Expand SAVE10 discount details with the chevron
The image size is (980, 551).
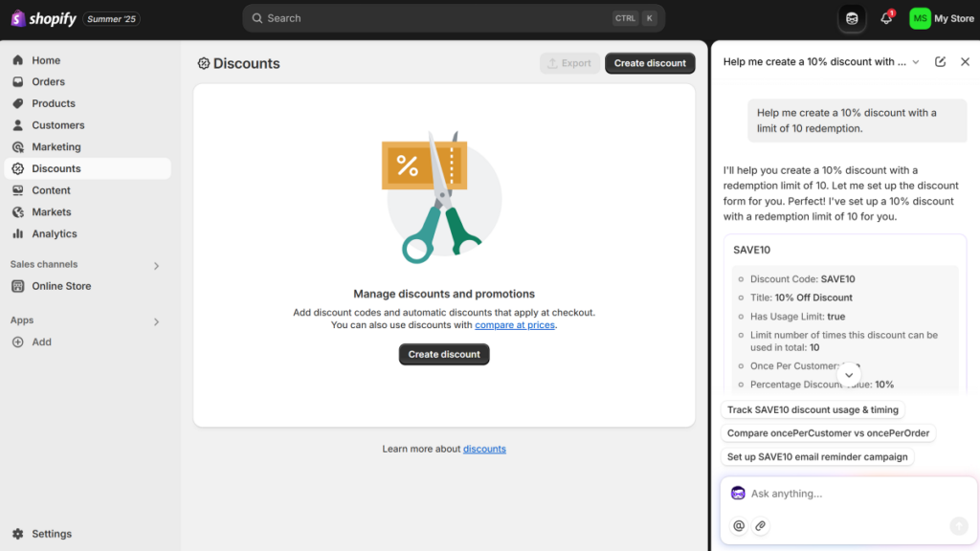coord(849,375)
